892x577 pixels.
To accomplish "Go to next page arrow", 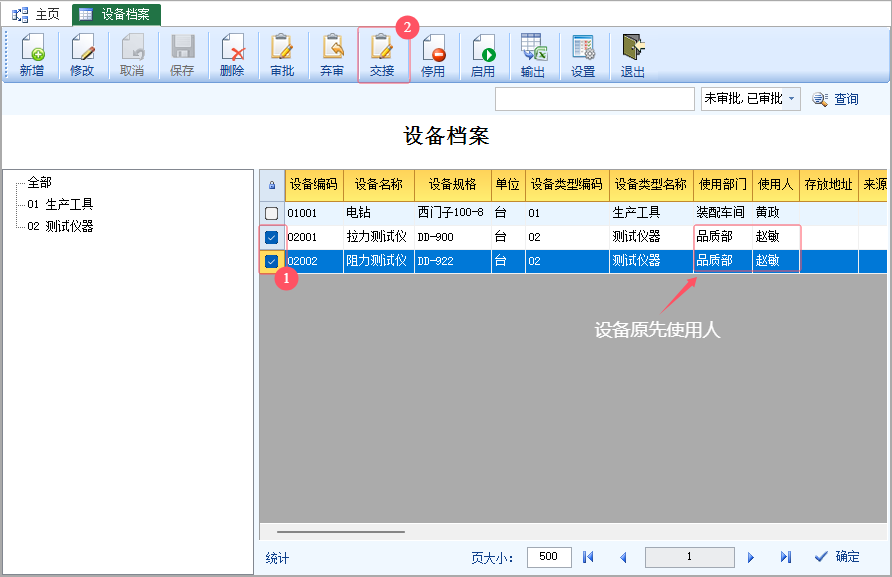I will [x=750, y=557].
